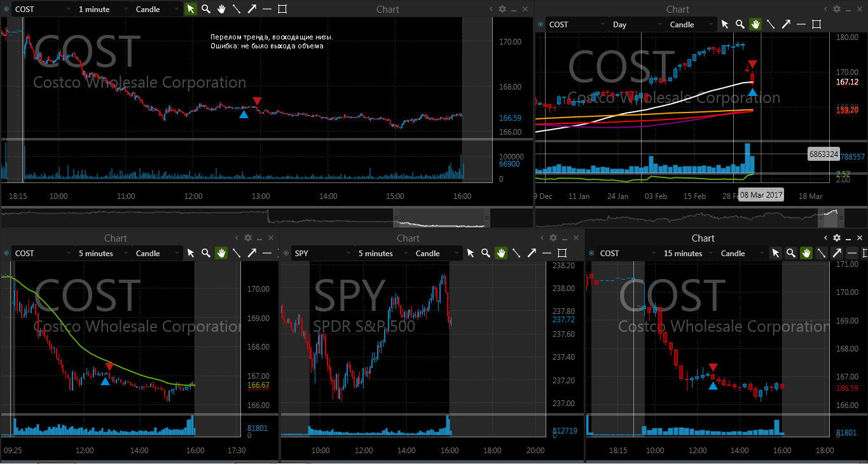
Task: Toggle the link circle in the COST 15 minutes chart
Action: (x=591, y=253)
